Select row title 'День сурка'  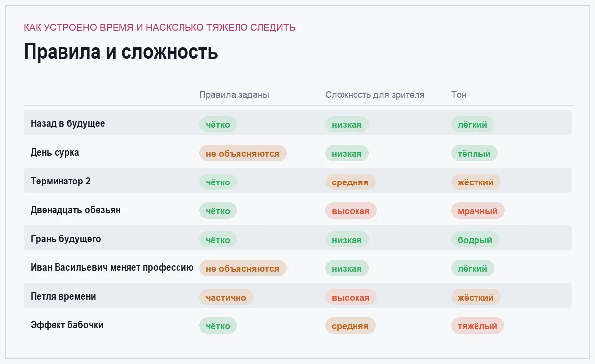[x=55, y=152]
